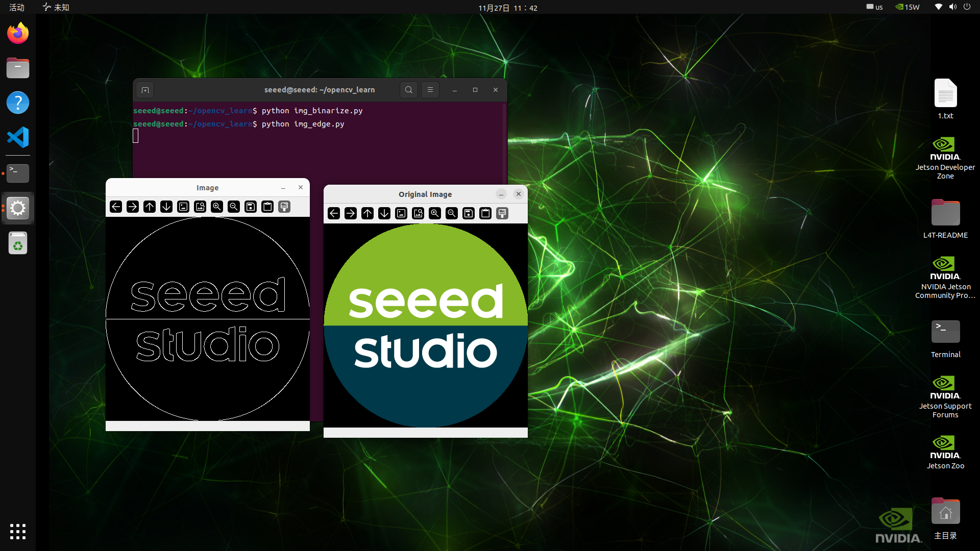Pan left in the Original Image window

click(x=334, y=213)
